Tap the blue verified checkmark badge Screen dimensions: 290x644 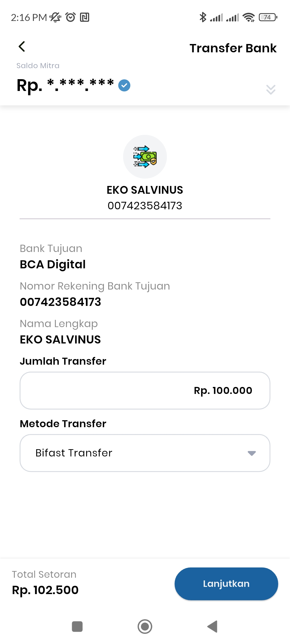point(124,85)
